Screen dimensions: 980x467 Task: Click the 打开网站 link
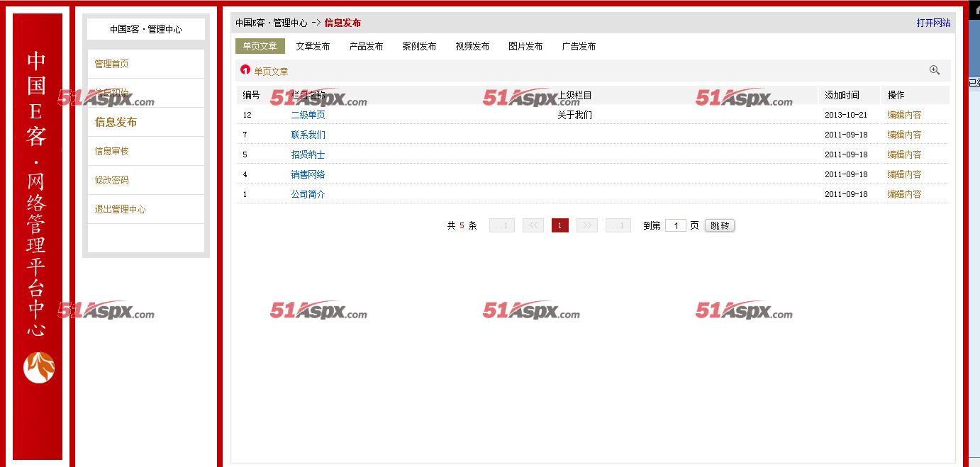(933, 23)
